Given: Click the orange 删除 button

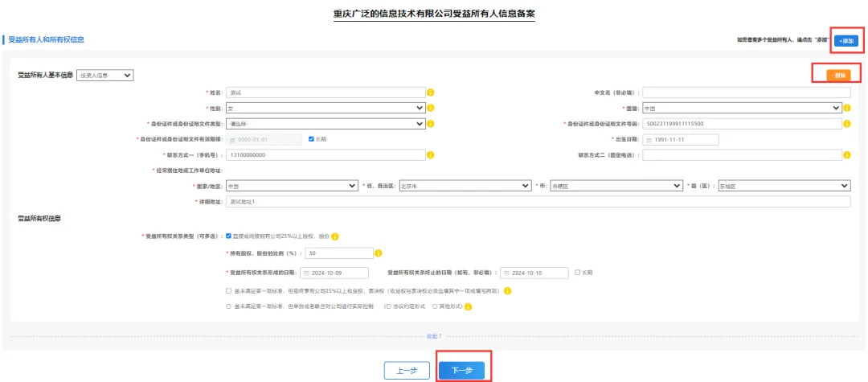Looking at the screenshot, I should [x=838, y=76].
